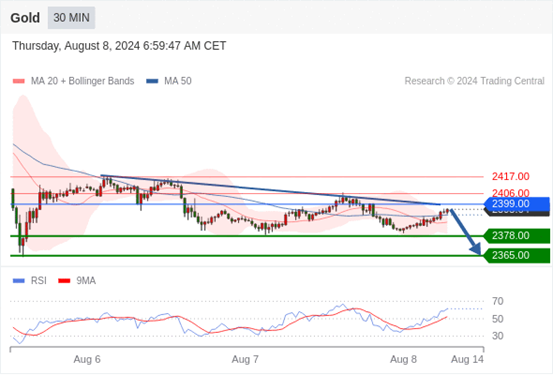Click the 2406.00 resistance price label
The image size is (553, 375).
(511, 193)
